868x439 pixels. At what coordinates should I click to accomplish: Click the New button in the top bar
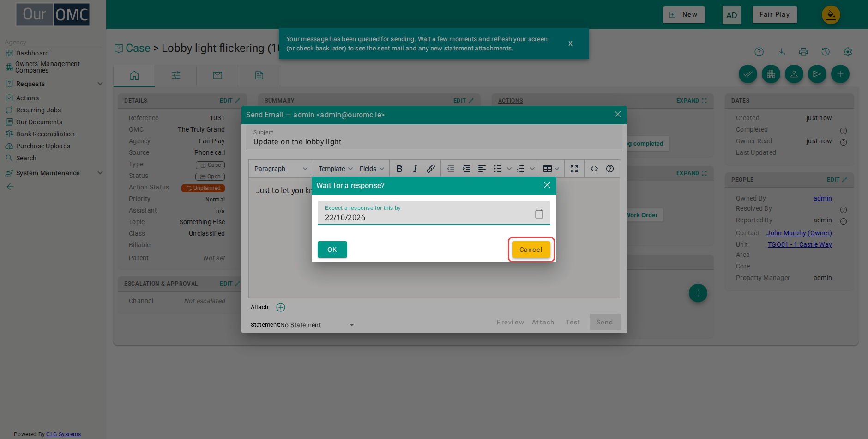tap(684, 15)
